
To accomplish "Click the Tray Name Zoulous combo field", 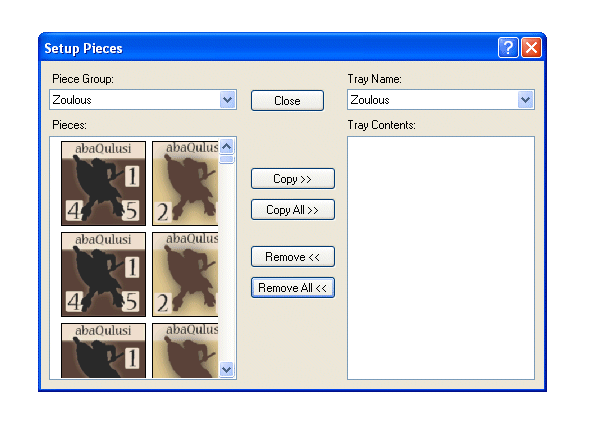I will [441, 100].
